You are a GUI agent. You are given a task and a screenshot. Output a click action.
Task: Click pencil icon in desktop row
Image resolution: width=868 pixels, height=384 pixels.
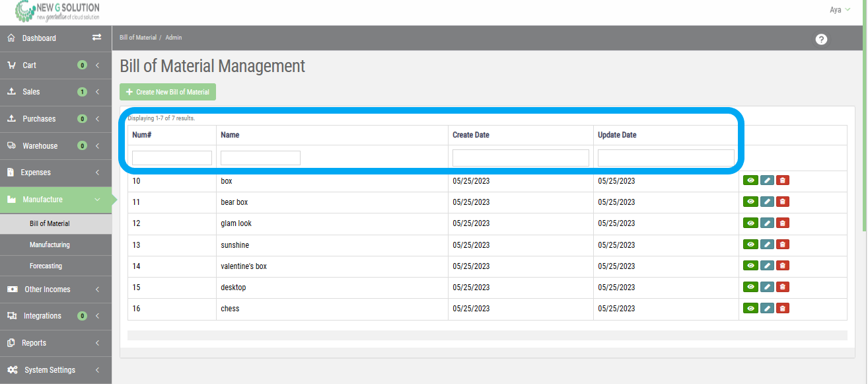pos(766,288)
